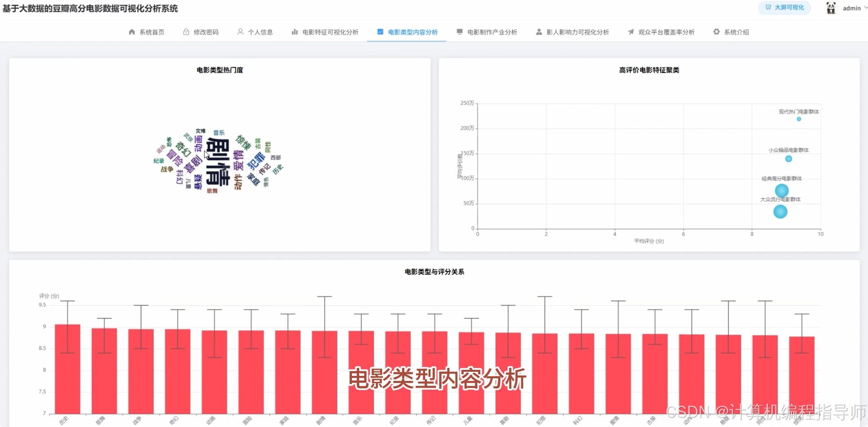Click the blue 犯罪 word in word cloud
868x427 pixels.
[x=256, y=161]
